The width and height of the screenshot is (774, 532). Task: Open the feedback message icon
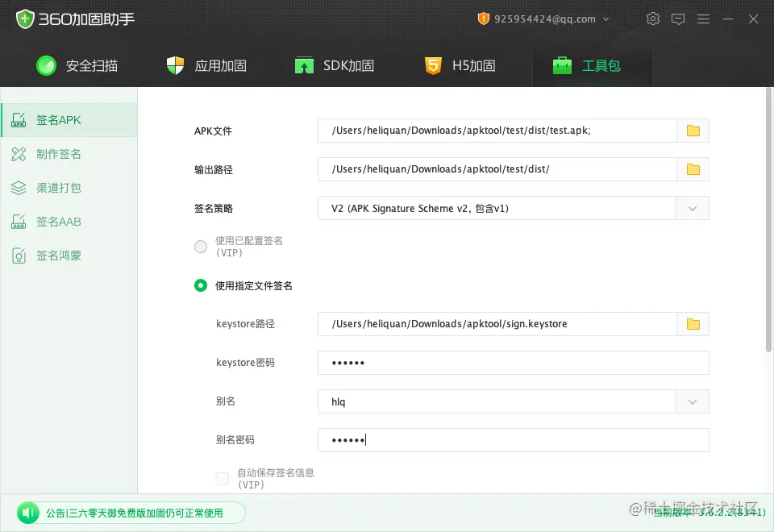click(x=678, y=19)
